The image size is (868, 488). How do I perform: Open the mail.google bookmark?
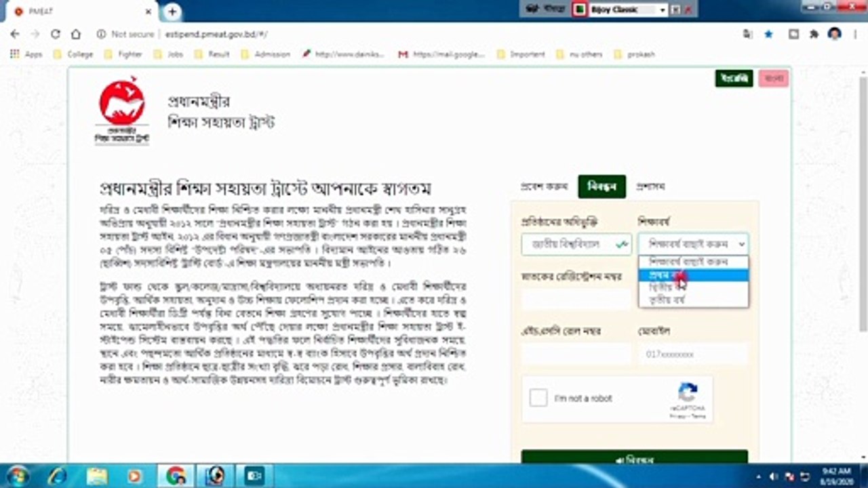pos(442,54)
